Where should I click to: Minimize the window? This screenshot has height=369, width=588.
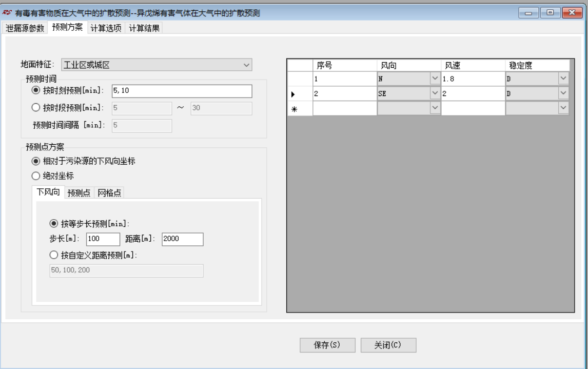[x=529, y=13]
